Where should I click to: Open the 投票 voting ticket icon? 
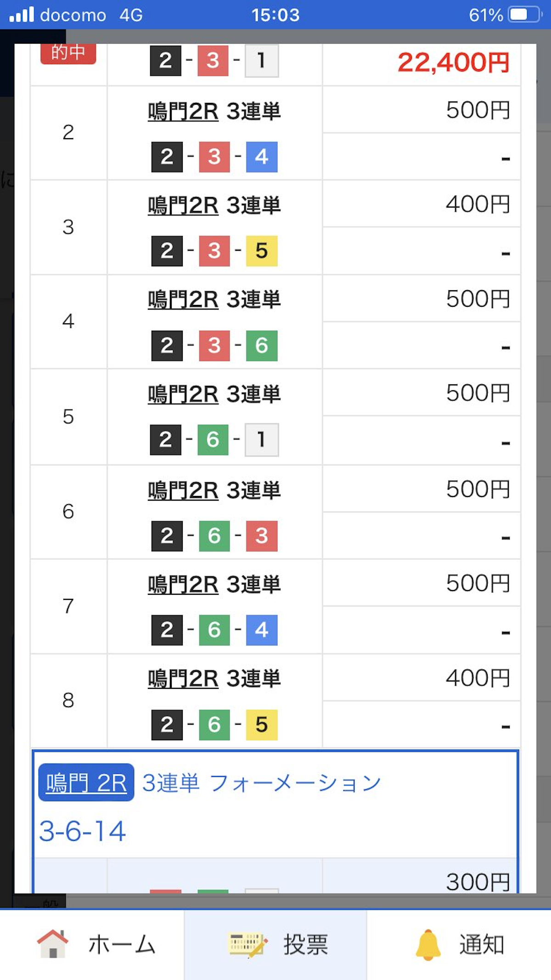click(247, 944)
